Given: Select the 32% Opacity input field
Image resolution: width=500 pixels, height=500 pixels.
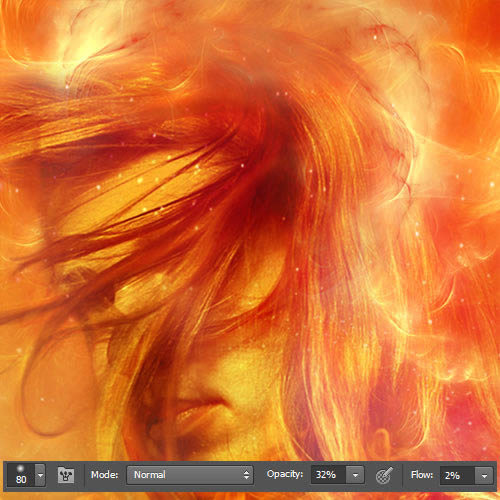Looking at the screenshot, I should (x=328, y=475).
